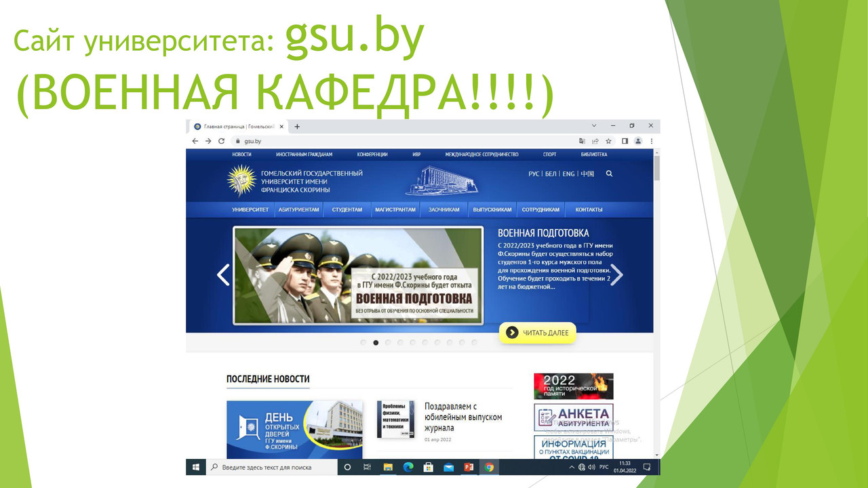Open the СТУДЕНТАМ menu

pos(347,209)
